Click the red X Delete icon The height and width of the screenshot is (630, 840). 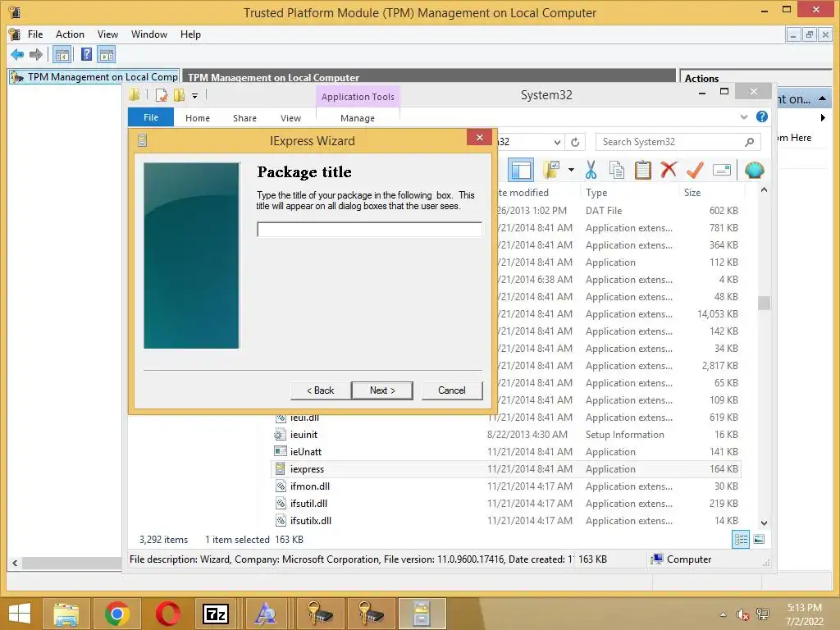click(669, 170)
